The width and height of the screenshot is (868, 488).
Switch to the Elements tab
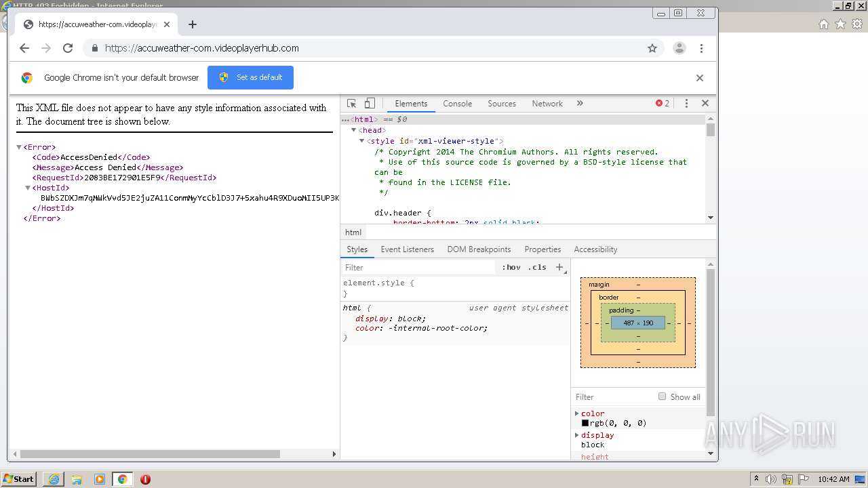tap(411, 104)
